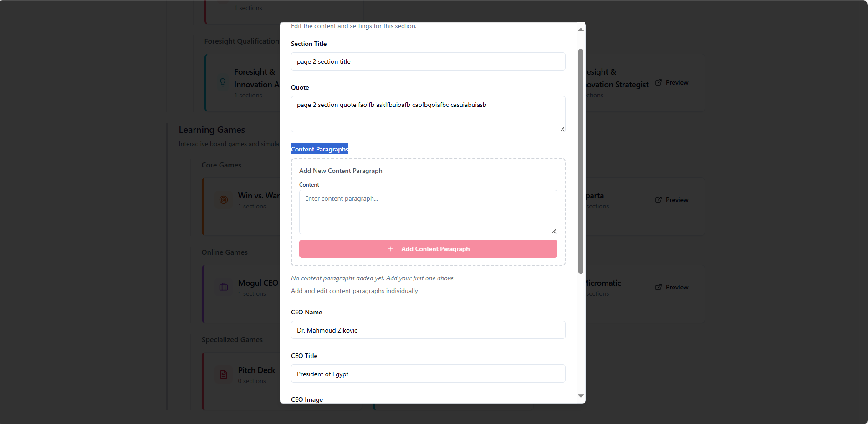Screen dimensions: 868x424
Task: Click the lightbulb icon beside Foresight & Innovation
Action: [223, 82]
